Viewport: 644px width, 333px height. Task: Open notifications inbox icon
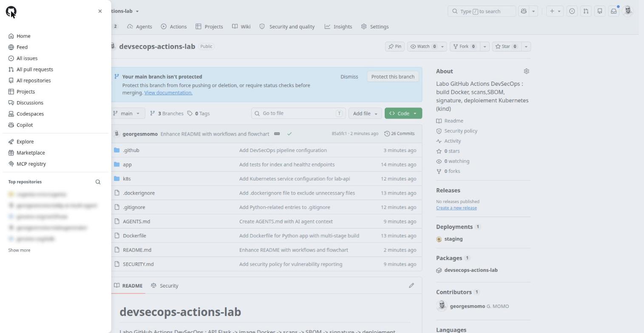[x=614, y=11]
